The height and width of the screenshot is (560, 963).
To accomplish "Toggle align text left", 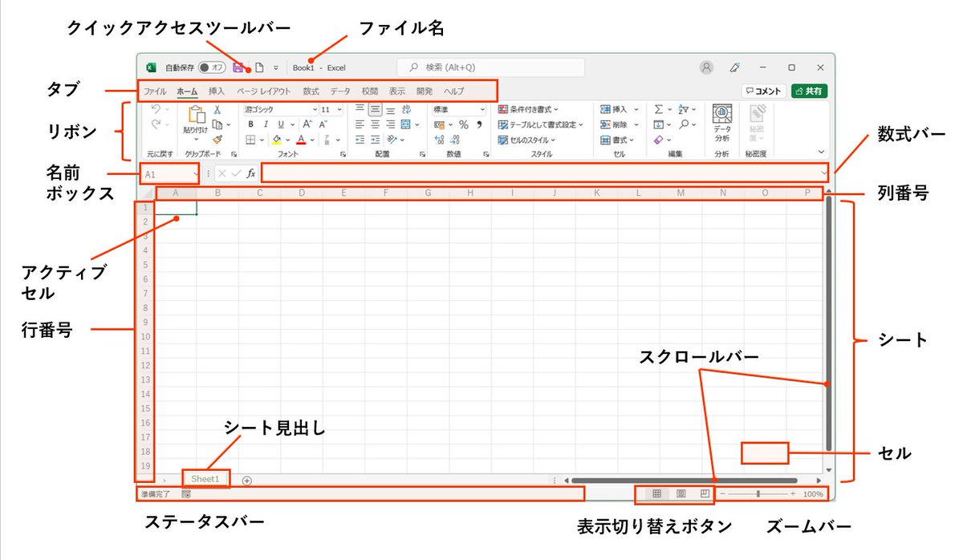I will (x=360, y=124).
